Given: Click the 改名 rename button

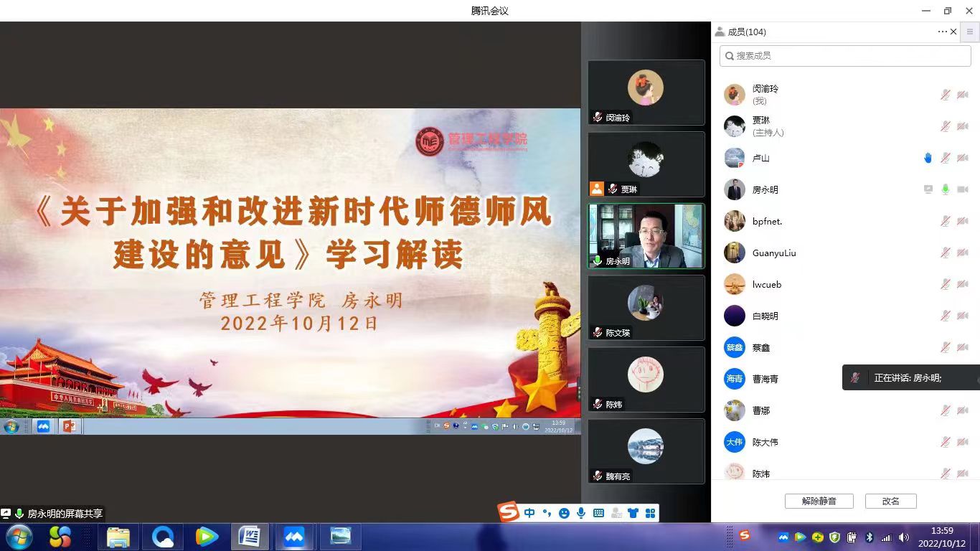Looking at the screenshot, I should tap(890, 501).
